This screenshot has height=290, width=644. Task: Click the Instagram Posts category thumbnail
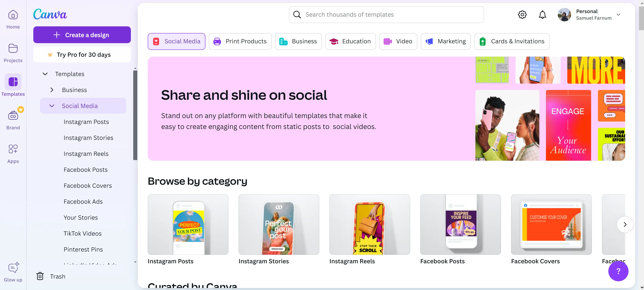(188, 224)
